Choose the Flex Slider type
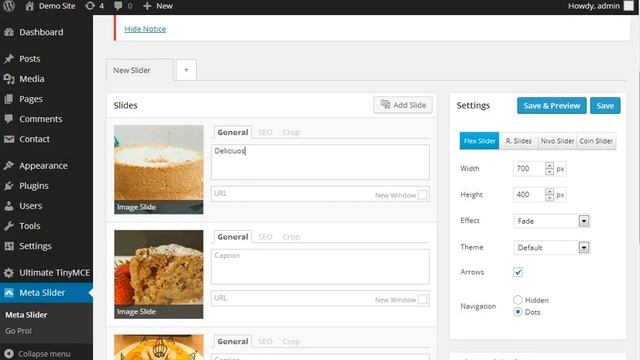Image resolution: width=640 pixels, height=360 pixels. tap(479, 141)
